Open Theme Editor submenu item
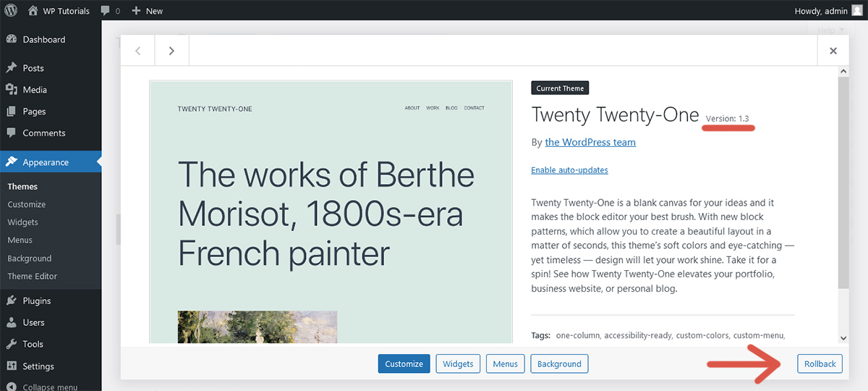Viewport: 868px width, 391px height. click(x=33, y=276)
